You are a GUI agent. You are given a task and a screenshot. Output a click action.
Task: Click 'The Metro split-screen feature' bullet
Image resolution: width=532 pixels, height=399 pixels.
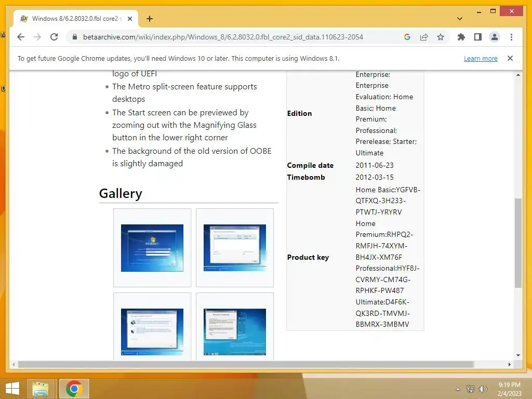click(x=184, y=92)
